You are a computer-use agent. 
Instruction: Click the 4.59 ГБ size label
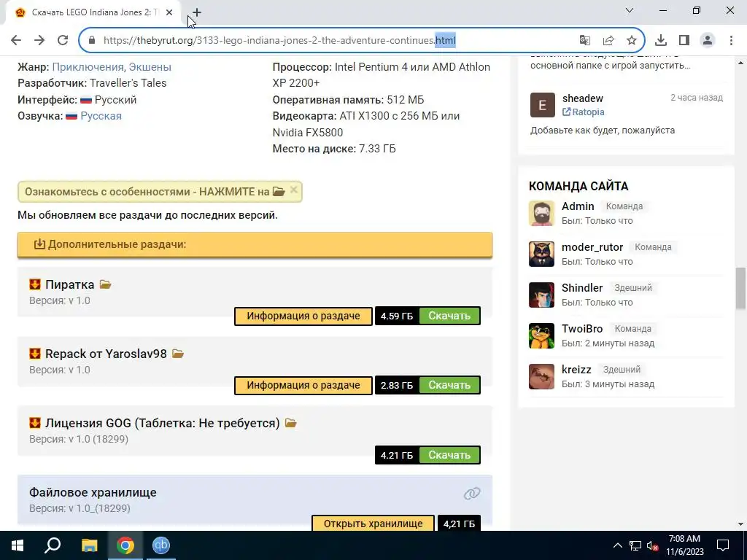click(397, 316)
